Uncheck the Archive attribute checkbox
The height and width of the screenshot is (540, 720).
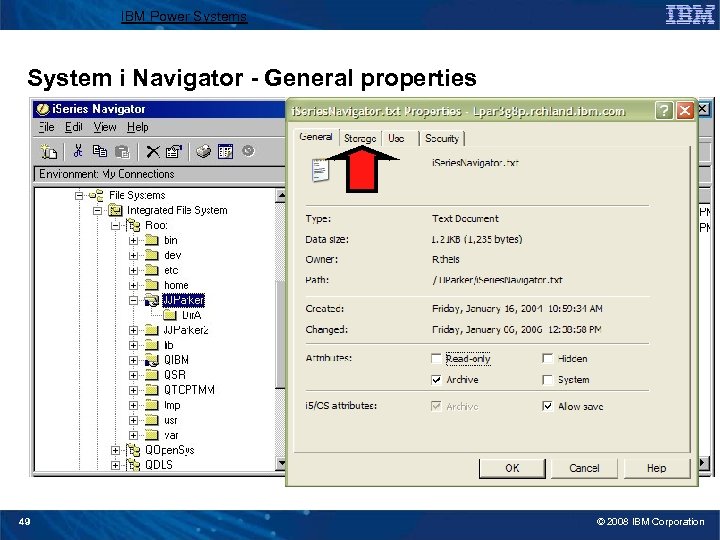pos(436,380)
